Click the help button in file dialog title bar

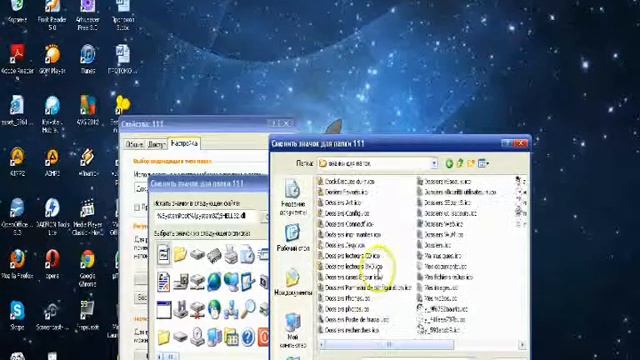507,144
